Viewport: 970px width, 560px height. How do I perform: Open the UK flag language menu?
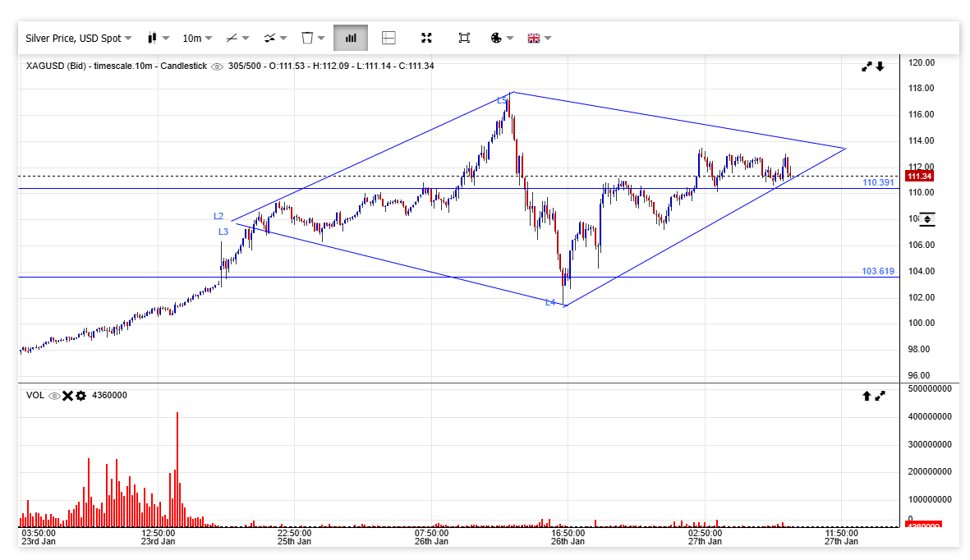coord(539,38)
